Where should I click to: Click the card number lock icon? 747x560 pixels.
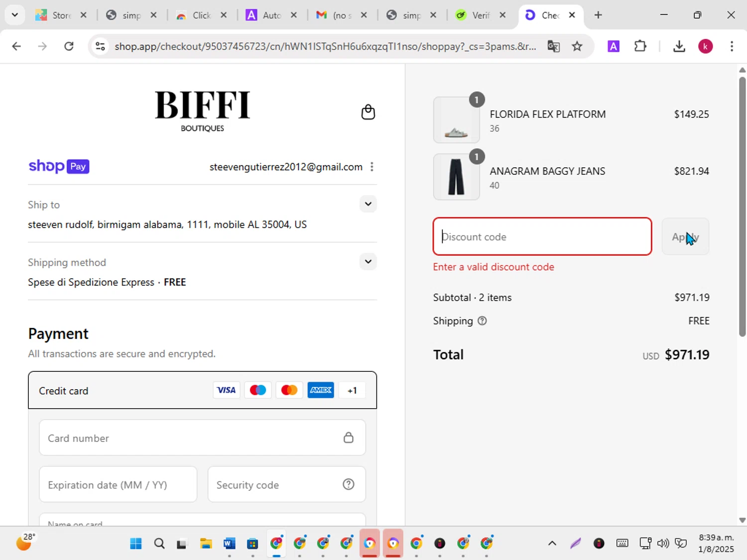coord(349,438)
